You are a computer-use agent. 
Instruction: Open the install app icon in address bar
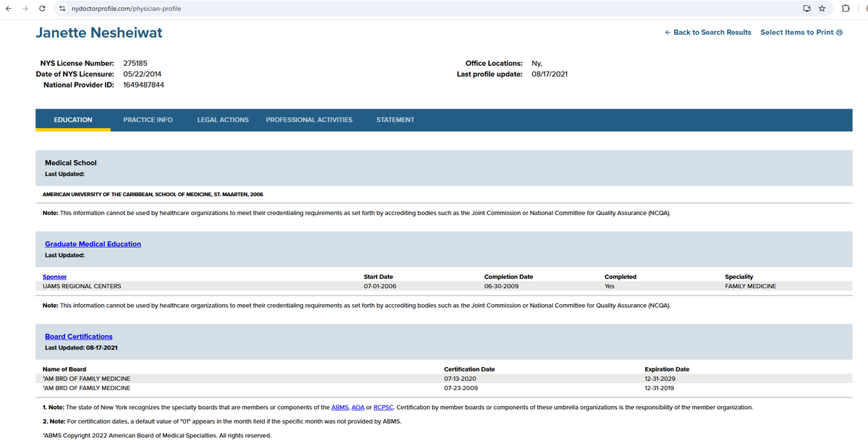807,9
